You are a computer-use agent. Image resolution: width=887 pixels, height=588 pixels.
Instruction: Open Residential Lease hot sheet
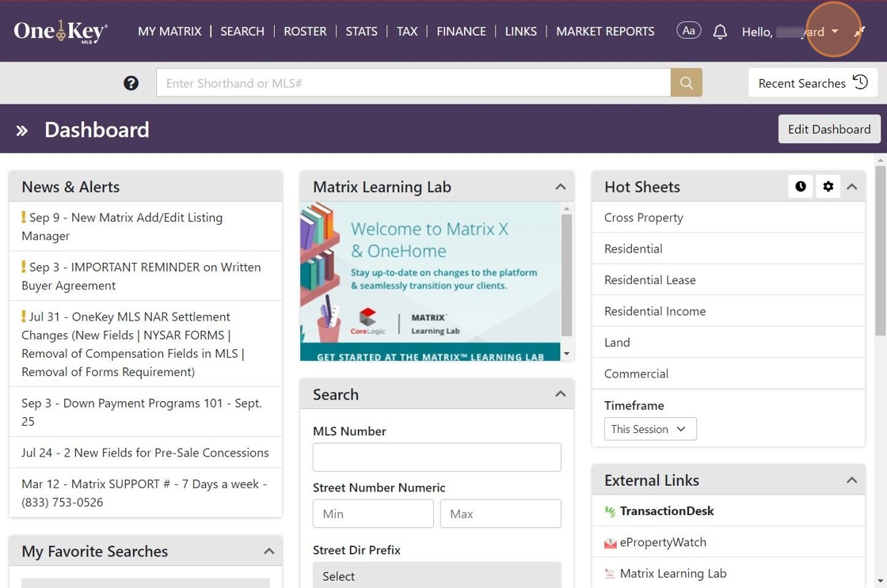(728, 279)
